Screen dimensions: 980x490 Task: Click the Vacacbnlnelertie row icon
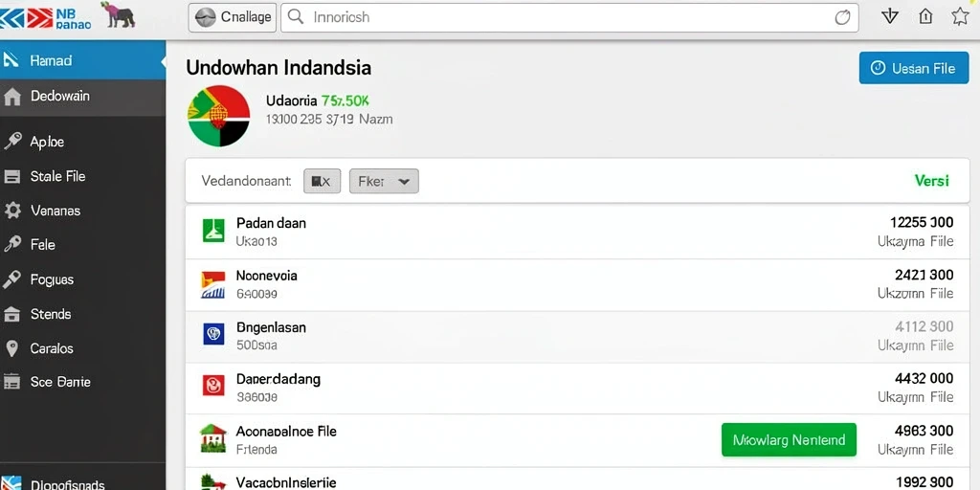click(x=212, y=482)
